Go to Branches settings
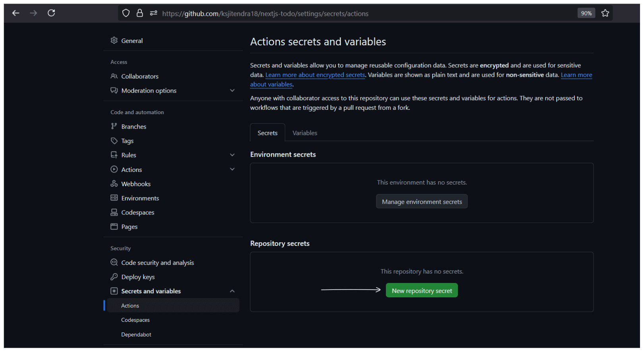Viewport: 644px width, 352px height. tap(134, 126)
